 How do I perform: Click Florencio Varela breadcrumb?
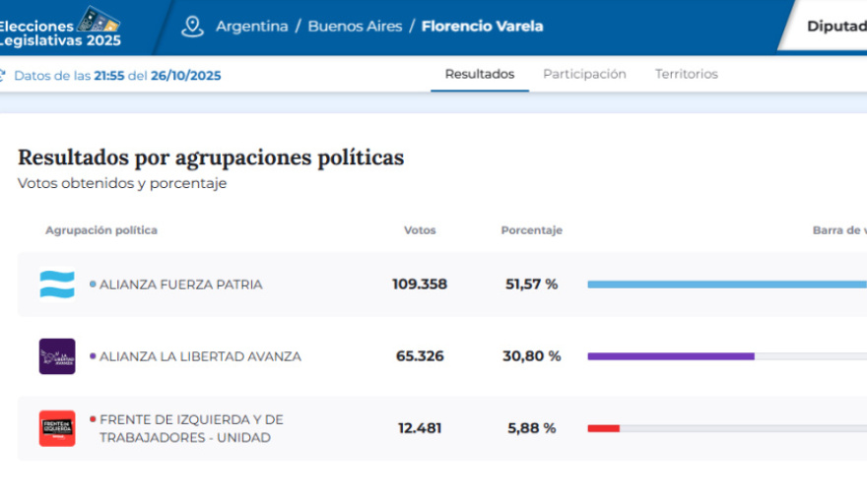pos(482,27)
